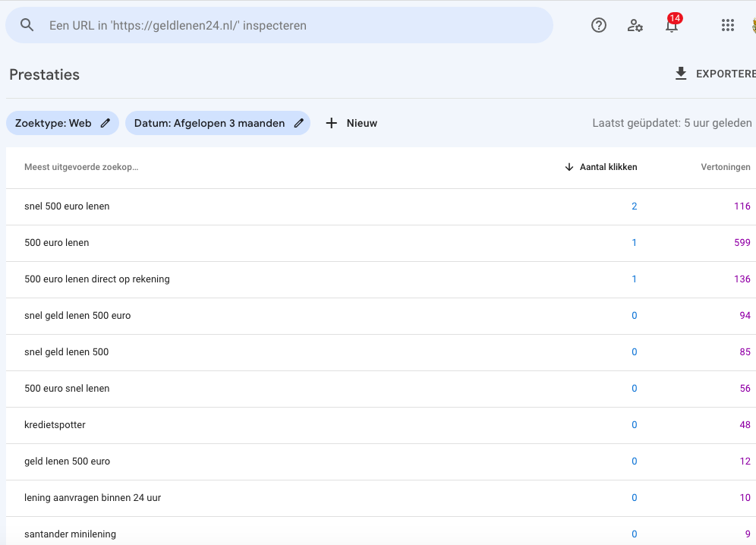Edit Zoektype Web filter pencil icon
The image size is (756, 545).
coord(105,123)
